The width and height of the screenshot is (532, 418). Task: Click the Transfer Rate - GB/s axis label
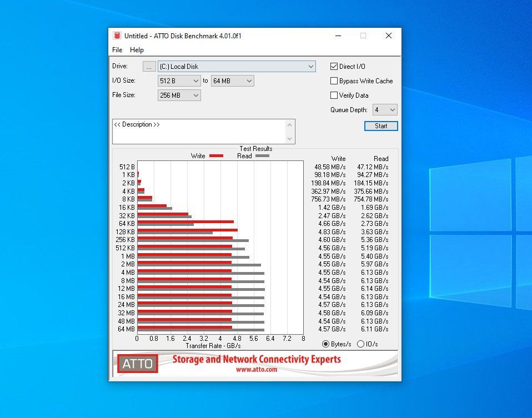coord(213,346)
